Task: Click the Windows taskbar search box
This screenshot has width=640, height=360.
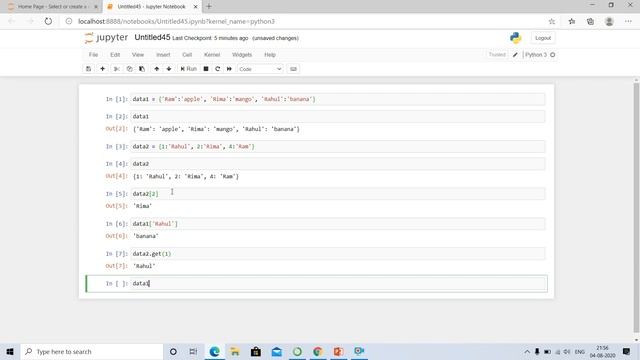Action: click(91, 351)
